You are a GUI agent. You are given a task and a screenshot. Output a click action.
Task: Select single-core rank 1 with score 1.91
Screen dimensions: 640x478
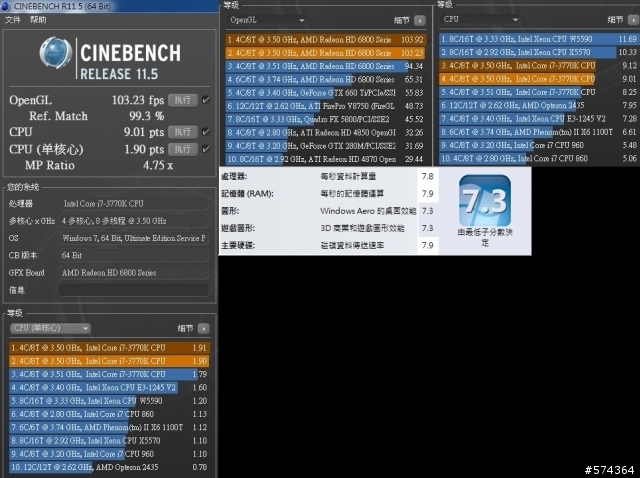(x=109, y=348)
